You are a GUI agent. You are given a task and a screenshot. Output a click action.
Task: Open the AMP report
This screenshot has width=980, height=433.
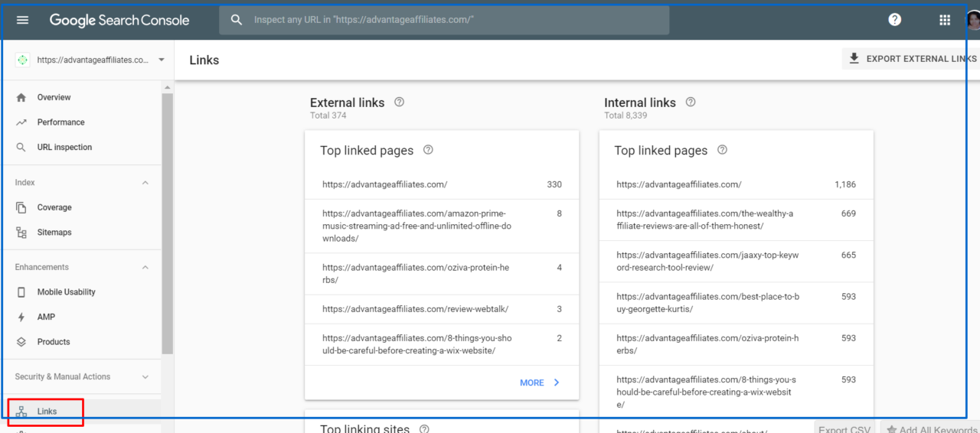[80, 317]
